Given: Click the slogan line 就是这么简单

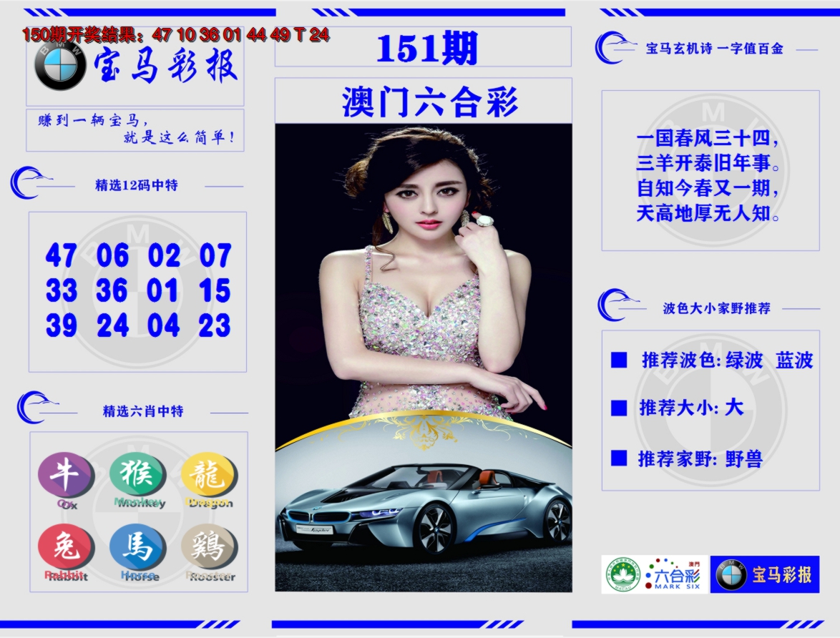Looking at the screenshot, I should (x=180, y=137).
